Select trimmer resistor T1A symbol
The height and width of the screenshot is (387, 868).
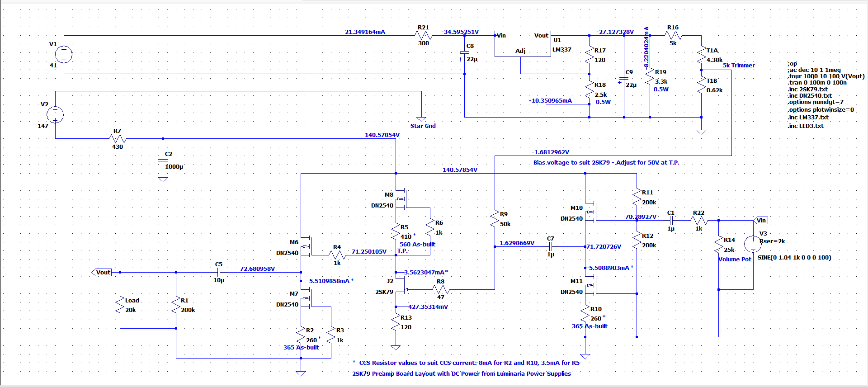[702, 55]
